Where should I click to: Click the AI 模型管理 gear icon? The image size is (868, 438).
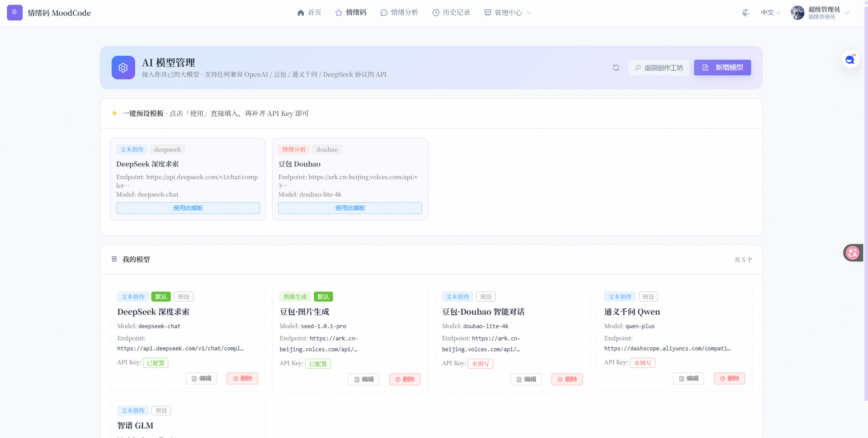tap(123, 67)
